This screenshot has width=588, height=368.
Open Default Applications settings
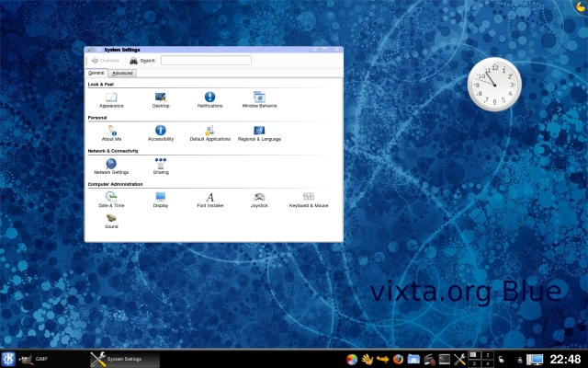pos(210,133)
